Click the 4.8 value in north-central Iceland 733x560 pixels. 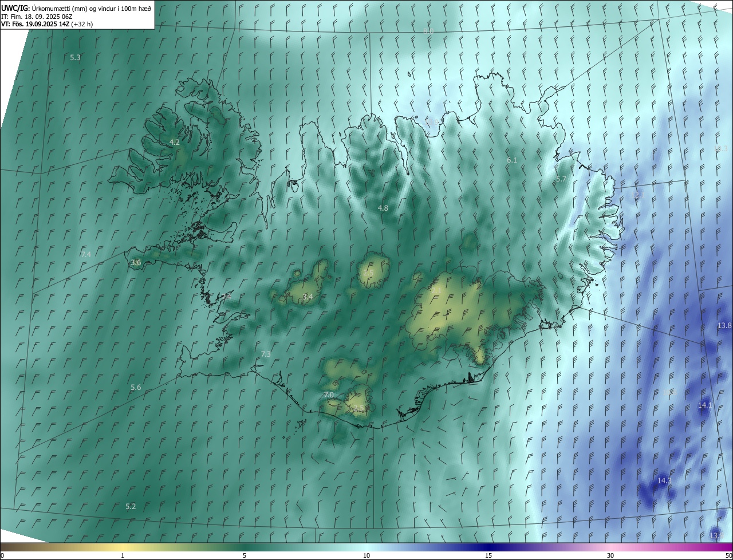(383, 208)
